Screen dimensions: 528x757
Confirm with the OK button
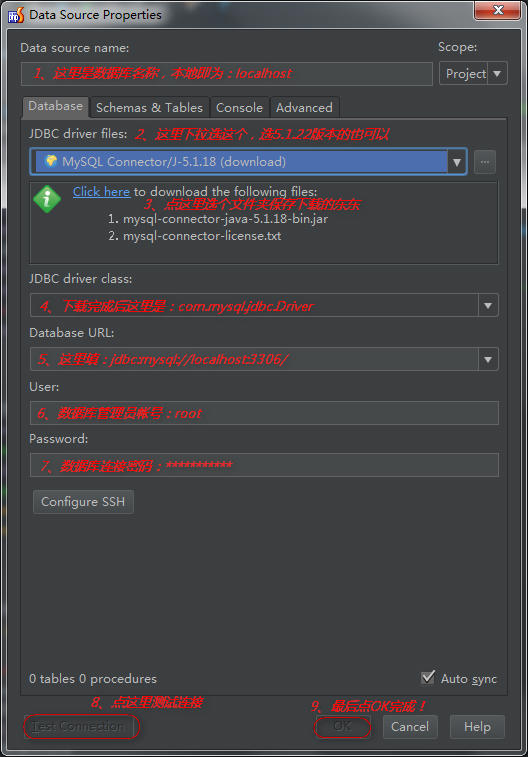click(x=342, y=727)
